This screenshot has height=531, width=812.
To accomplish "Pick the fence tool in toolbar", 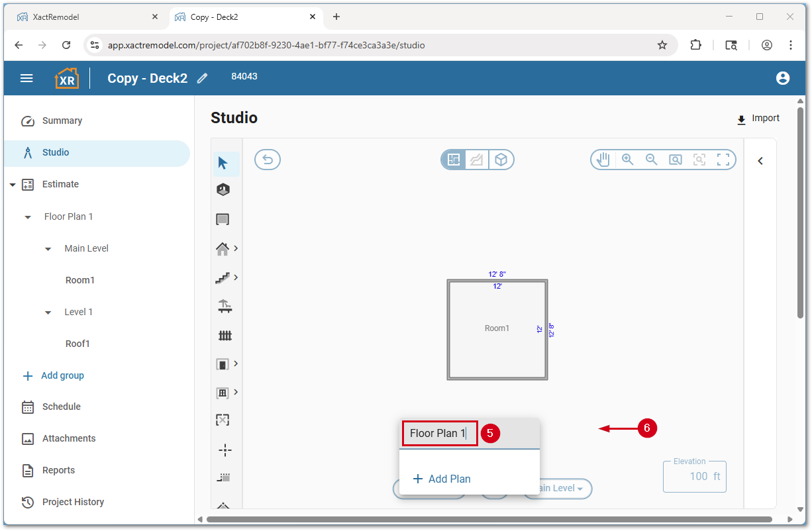I will pyautogui.click(x=225, y=336).
